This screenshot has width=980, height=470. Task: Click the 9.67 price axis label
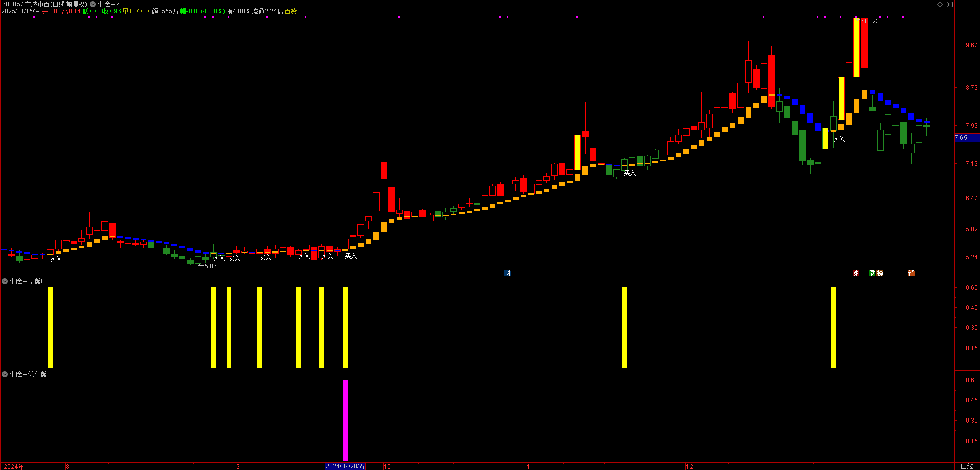point(971,45)
